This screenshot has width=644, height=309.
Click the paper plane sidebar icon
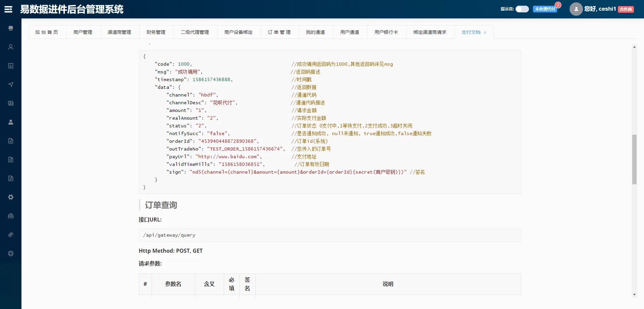11,84
